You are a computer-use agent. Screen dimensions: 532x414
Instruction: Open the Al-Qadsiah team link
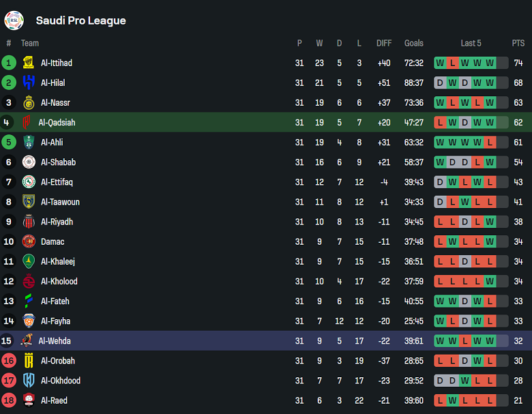point(57,123)
